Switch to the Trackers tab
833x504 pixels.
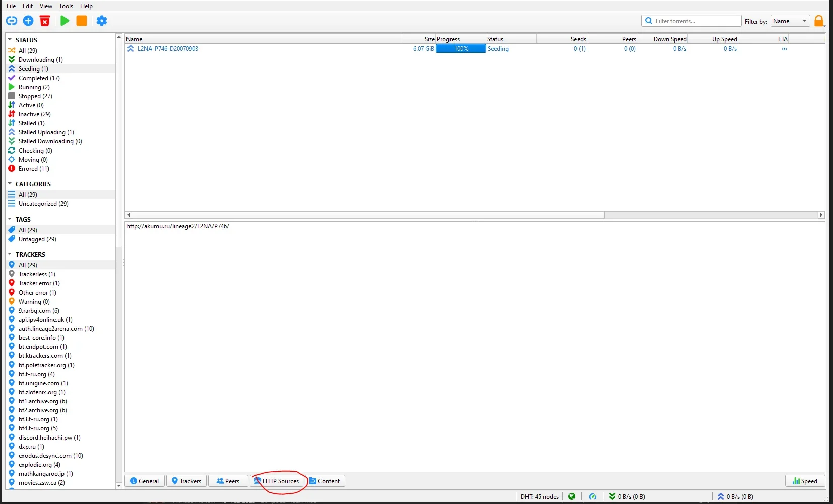click(x=186, y=481)
